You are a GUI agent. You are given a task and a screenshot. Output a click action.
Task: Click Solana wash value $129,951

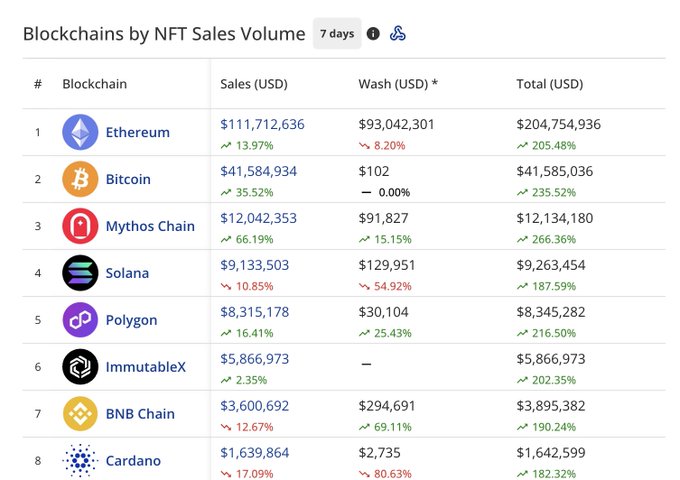(387, 265)
